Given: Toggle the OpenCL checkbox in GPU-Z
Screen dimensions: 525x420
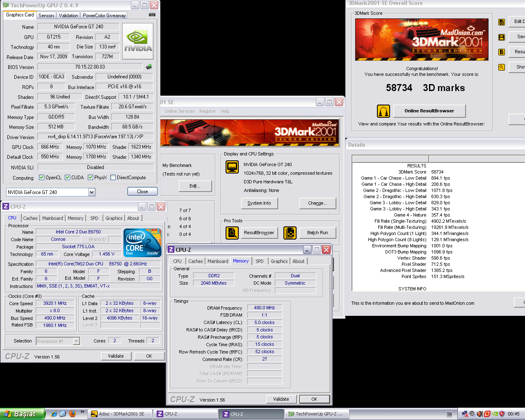Looking at the screenshot, I should pyautogui.click(x=41, y=178).
